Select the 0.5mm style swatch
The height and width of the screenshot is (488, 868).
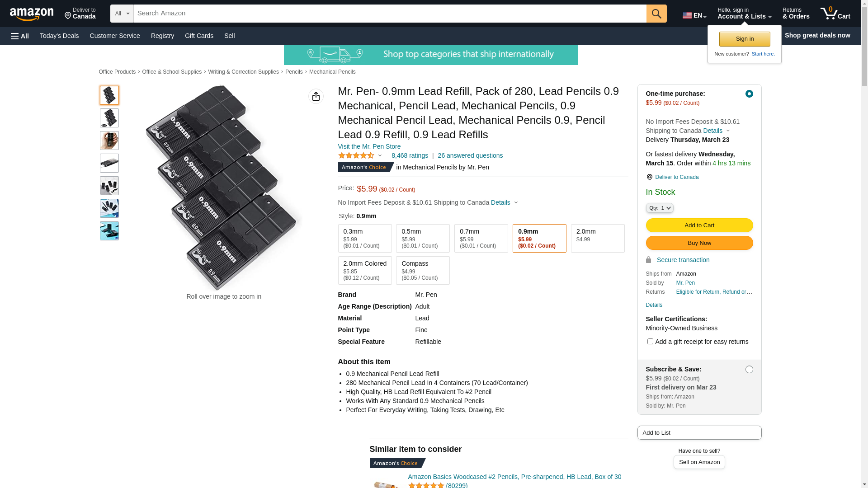423,238
